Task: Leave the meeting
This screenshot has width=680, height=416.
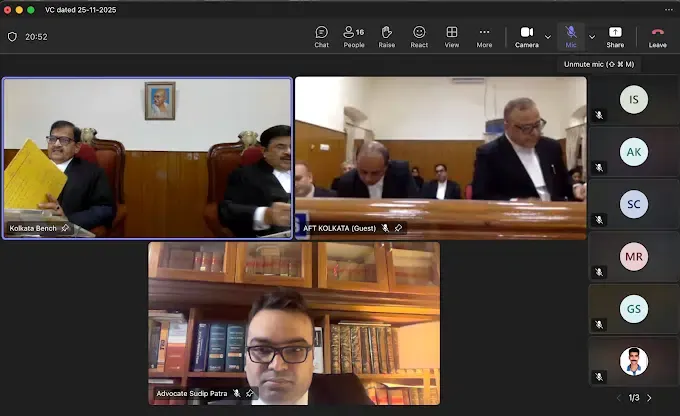Action: (657, 37)
